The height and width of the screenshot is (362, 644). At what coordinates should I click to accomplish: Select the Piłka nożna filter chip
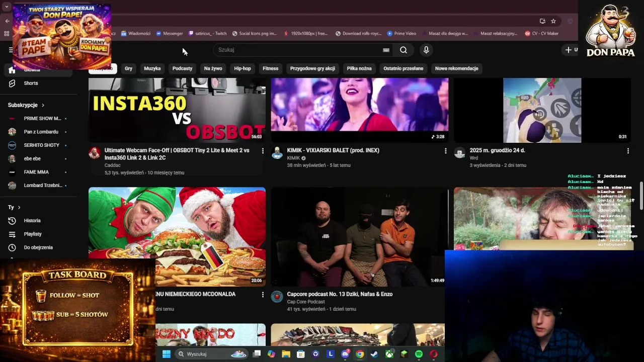tap(359, 68)
